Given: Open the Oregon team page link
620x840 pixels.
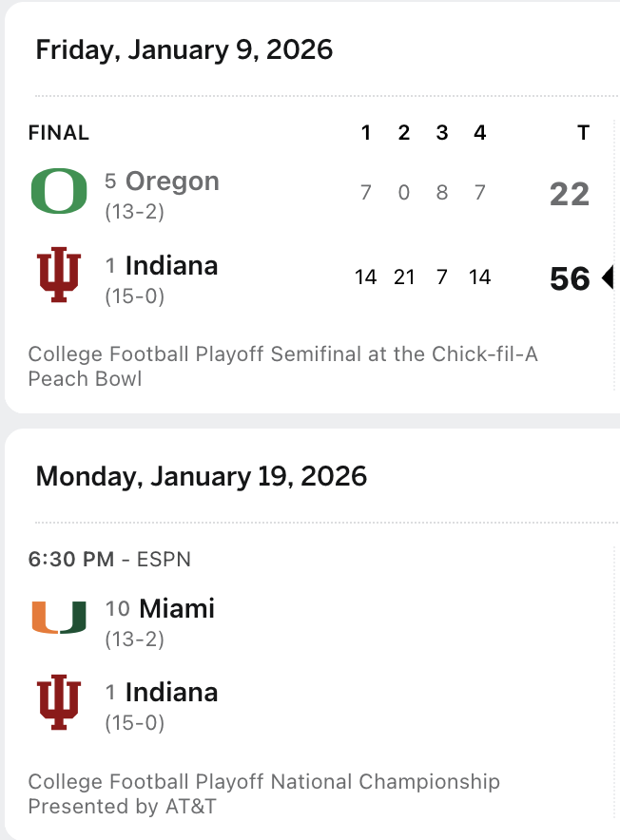Looking at the screenshot, I should pyautogui.click(x=172, y=181).
